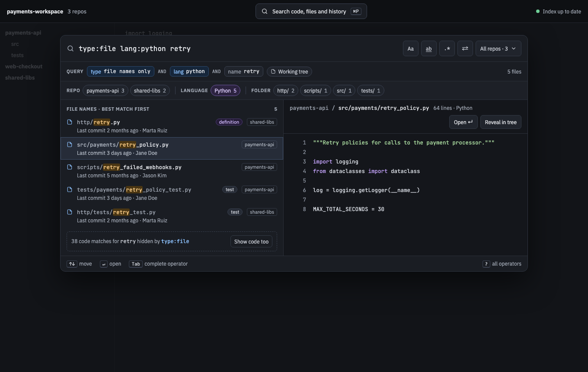
Task: Expand payments-api in the sidebar tree
Action: tap(23, 33)
